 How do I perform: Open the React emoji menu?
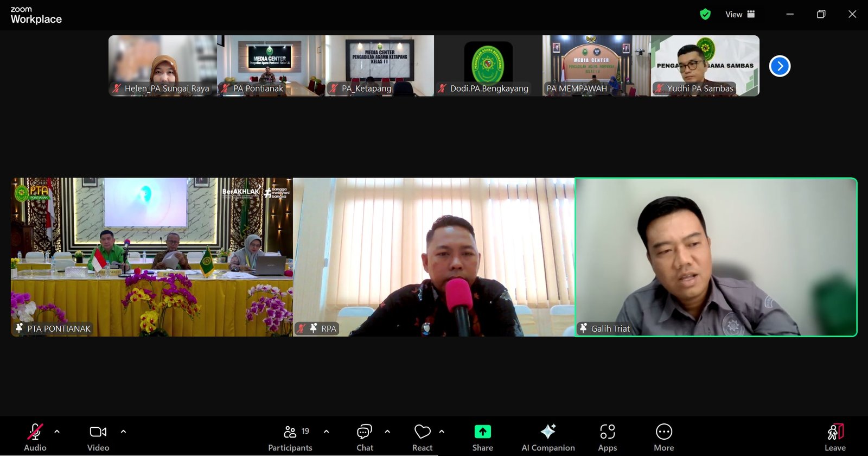[x=422, y=438]
